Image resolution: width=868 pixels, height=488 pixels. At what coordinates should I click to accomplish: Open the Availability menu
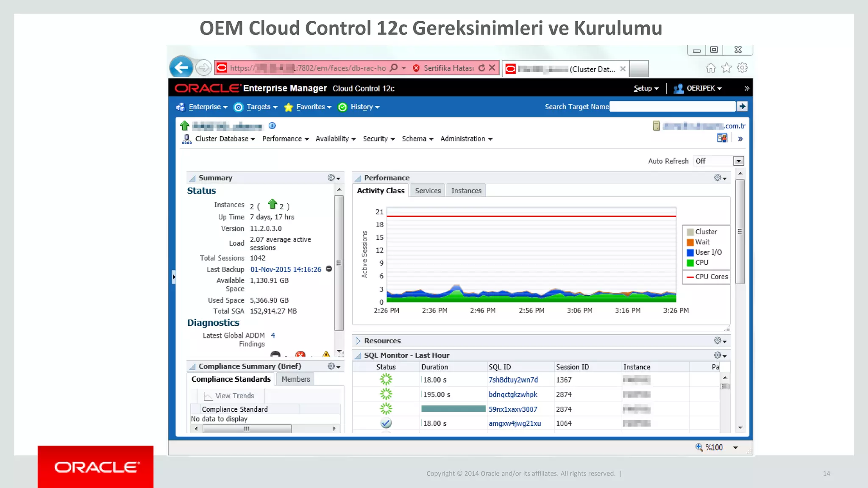pos(335,139)
